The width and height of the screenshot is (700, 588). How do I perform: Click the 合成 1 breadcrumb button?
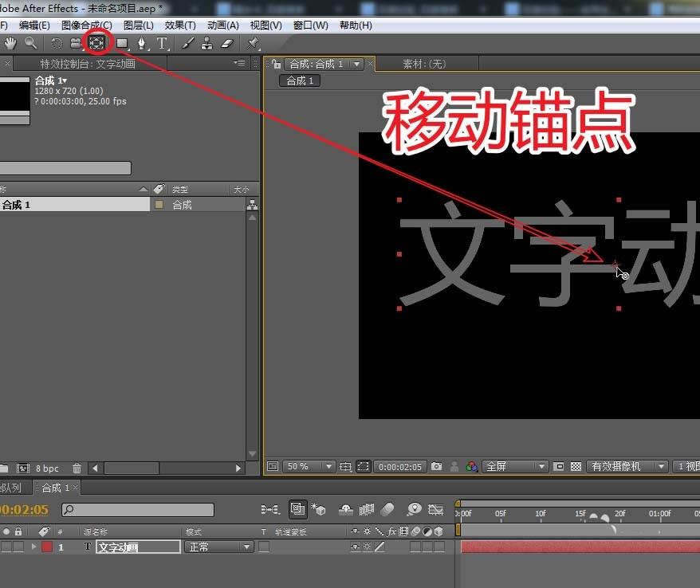coord(299,80)
